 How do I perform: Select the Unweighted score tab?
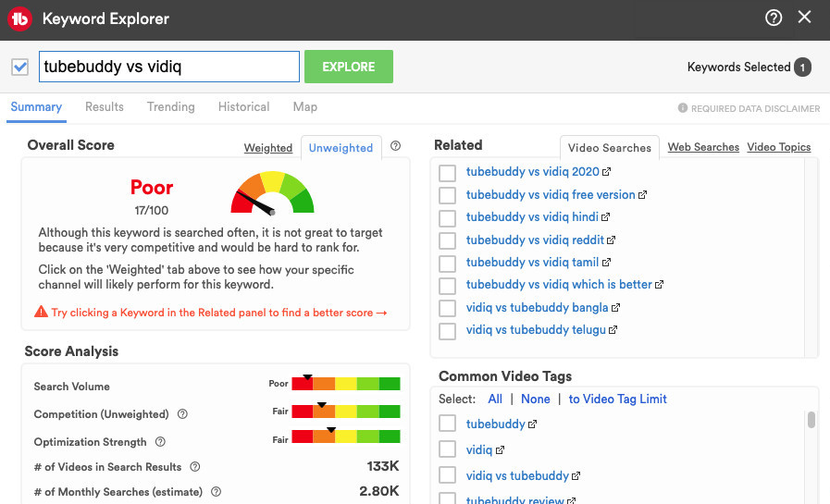341,148
